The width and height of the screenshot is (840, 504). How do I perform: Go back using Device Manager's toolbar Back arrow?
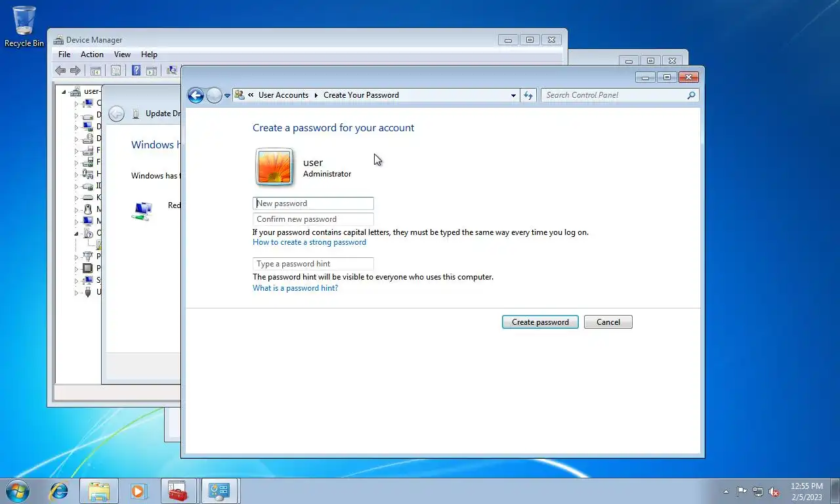click(x=60, y=70)
